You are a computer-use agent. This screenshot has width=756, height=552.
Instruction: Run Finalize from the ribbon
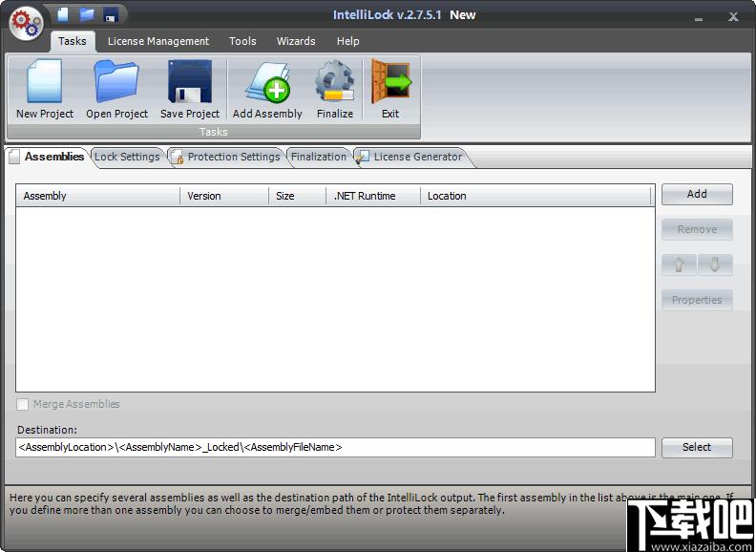tap(335, 89)
